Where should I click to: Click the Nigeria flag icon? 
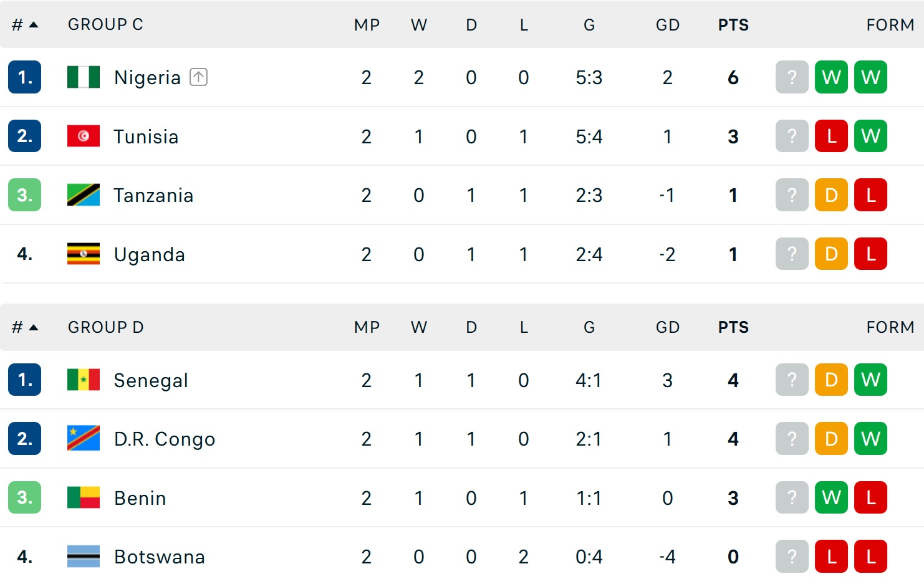pos(84,77)
